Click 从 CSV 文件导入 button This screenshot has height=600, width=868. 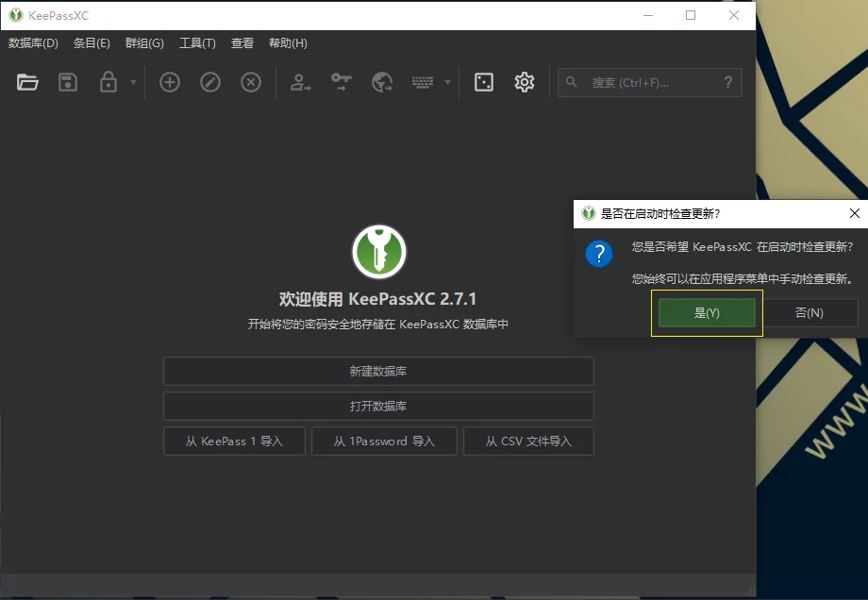pyautogui.click(x=528, y=441)
